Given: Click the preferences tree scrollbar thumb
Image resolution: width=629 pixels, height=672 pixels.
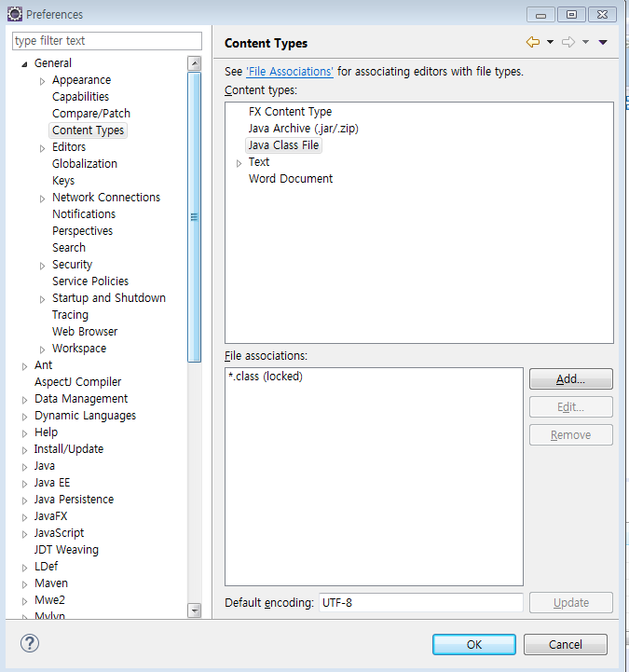Looking at the screenshot, I should (195, 217).
